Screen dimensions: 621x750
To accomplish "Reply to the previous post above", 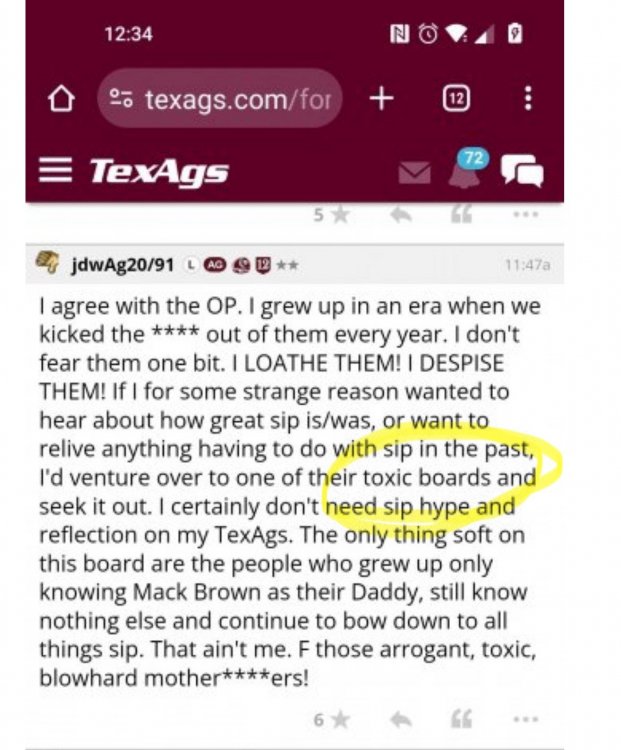I will click(401, 215).
